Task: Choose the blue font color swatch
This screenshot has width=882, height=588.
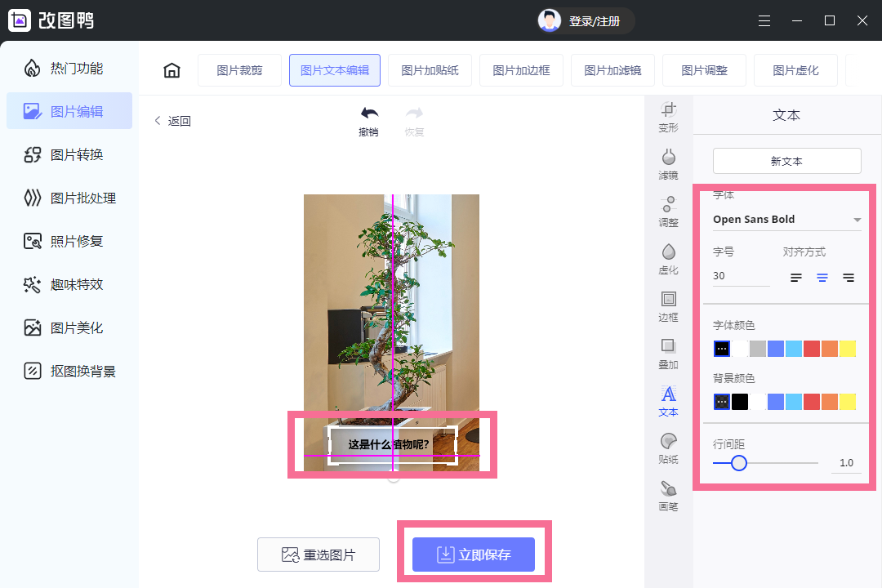Action: coord(776,349)
